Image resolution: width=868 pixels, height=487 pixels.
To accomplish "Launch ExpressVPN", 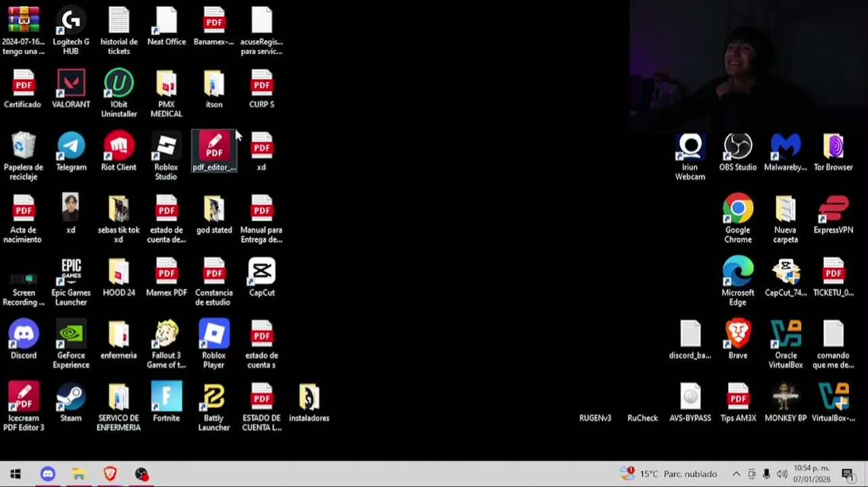I will (x=833, y=215).
